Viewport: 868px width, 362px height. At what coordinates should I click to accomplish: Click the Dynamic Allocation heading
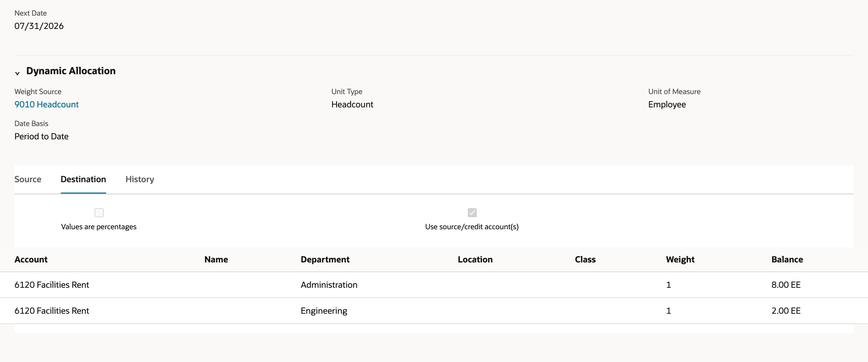coord(71,71)
